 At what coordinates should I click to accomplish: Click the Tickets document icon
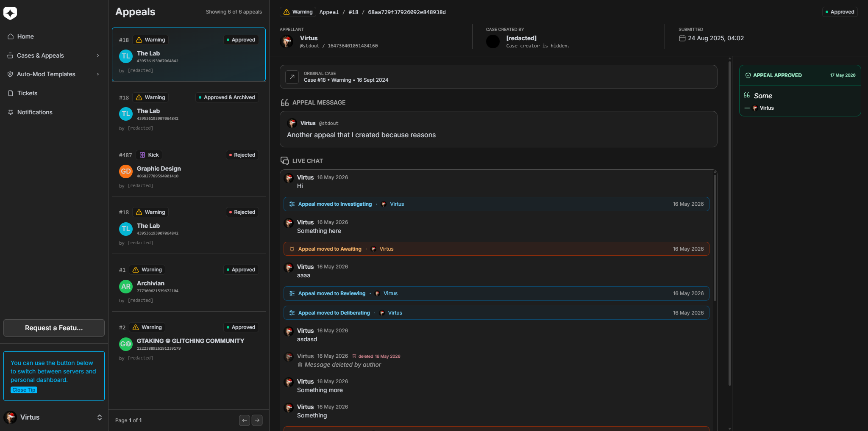[x=11, y=93]
